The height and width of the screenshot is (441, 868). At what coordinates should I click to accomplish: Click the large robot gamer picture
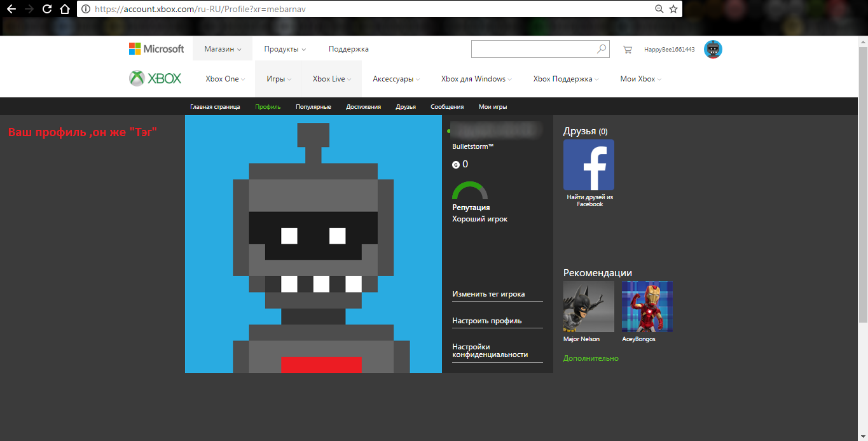(x=313, y=244)
